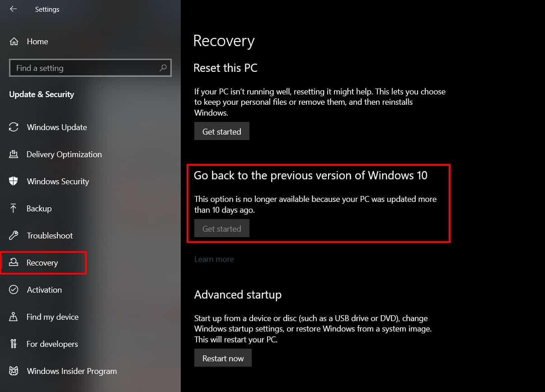Click the disabled Get started button
The image size is (545, 392).
point(221,228)
